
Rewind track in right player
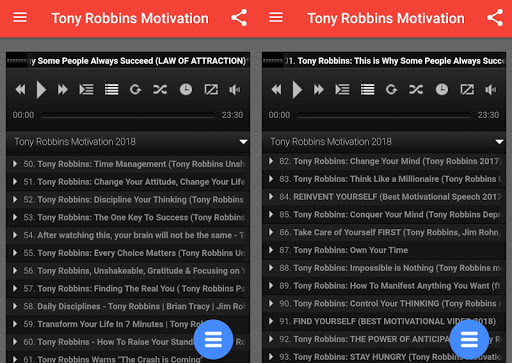pos(276,89)
